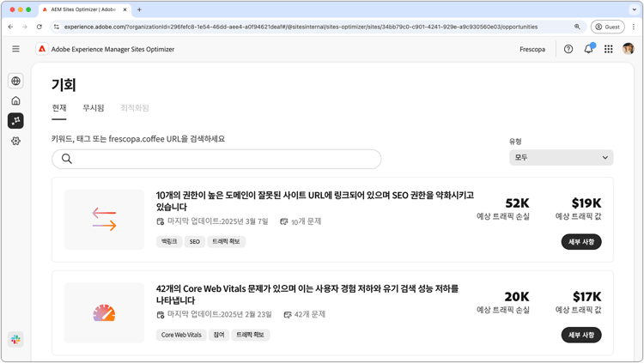The image size is (644, 363).
Task: Click the search magnifier icon in search field
Action: pyautogui.click(x=67, y=159)
